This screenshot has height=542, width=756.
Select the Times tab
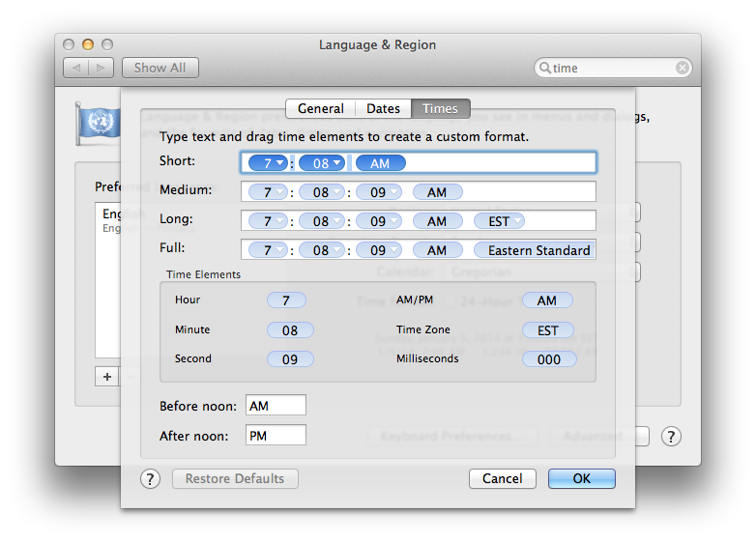pos(440,108)
